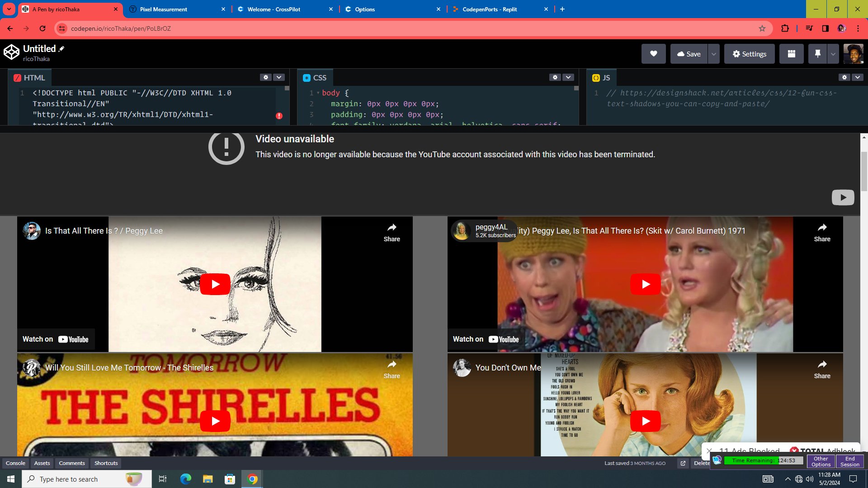Open the change view layout button

[791, 54]
